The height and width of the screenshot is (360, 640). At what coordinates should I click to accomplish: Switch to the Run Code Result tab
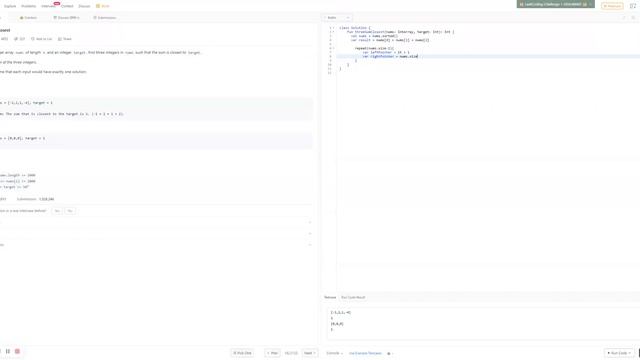[353, 298]
